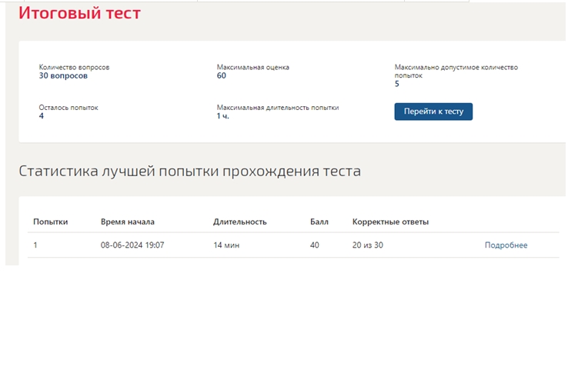
Task: Click the 30 вопросов value
Action: [63, 75]
